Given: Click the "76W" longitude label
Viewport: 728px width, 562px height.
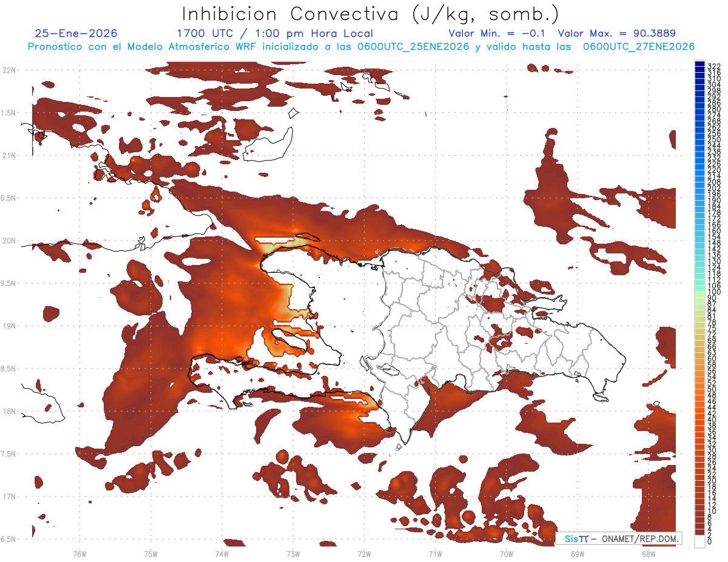Looking at the screenshot, I should pyautogui.click(x=79, y=554).
